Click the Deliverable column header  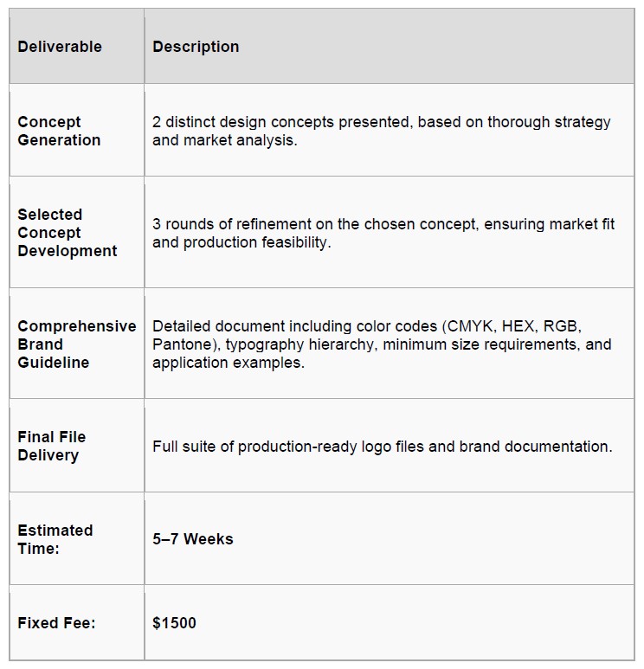tap(60, 47)
